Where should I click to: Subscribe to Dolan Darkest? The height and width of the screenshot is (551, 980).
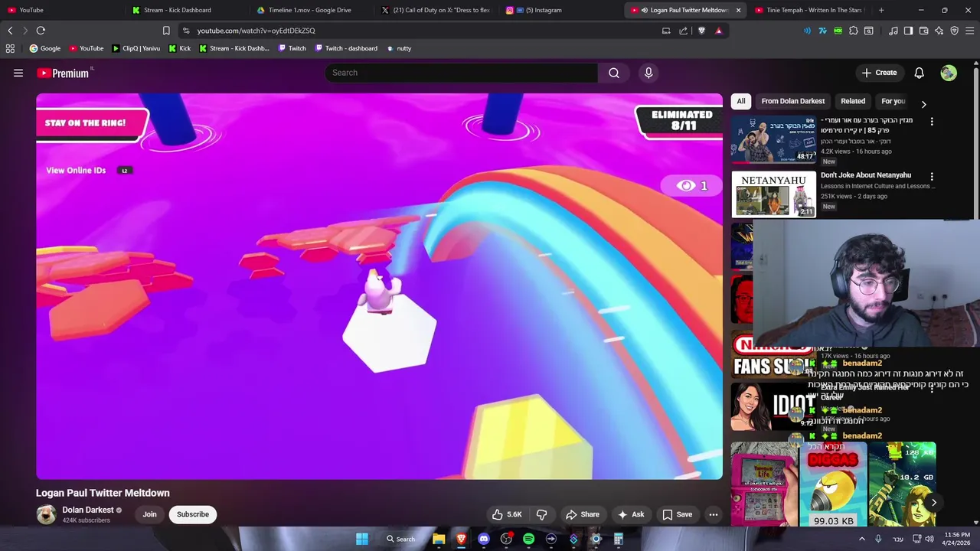point(193,514)
